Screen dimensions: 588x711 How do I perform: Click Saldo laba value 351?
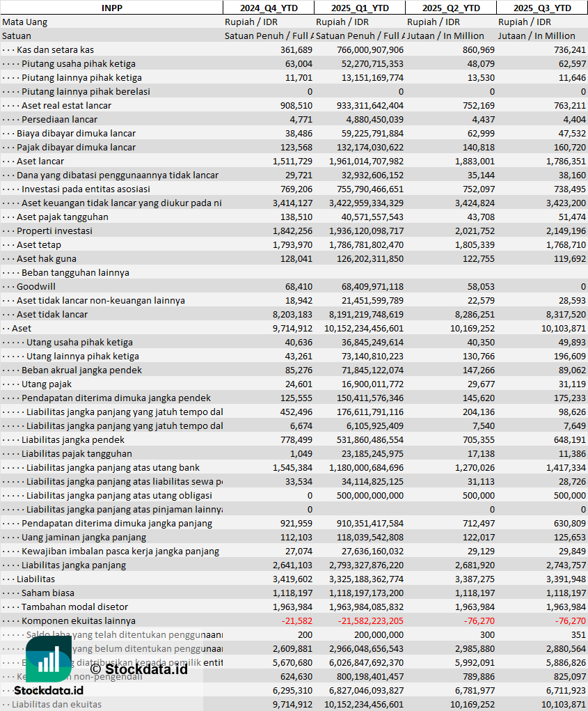tap(578, 635)
